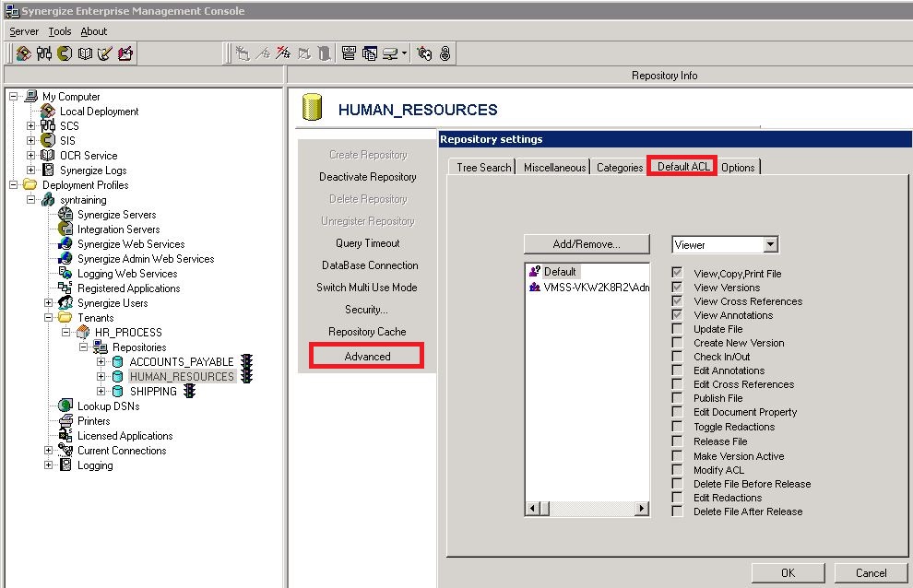The image size is (913, 588).
Task: Confirm repository settings with OK
Action: point(788,573)
